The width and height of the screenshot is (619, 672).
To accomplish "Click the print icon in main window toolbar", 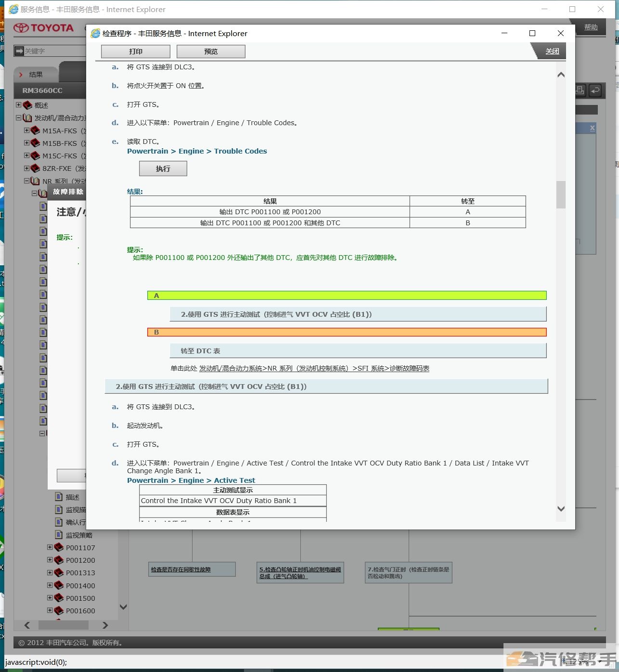I will tap(580, 90).
